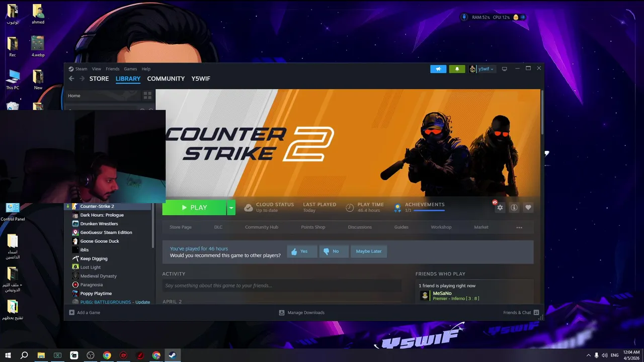Image resolution: width=644 pixels, height=362 pixels.
Task: Choose Maybe Later for recommendation
Action: 369,251
